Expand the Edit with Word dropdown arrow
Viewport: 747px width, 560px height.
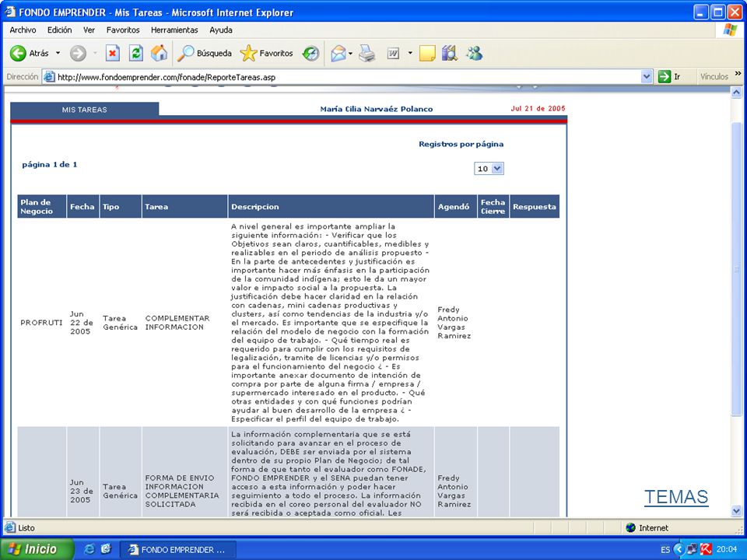click(410, 53)
